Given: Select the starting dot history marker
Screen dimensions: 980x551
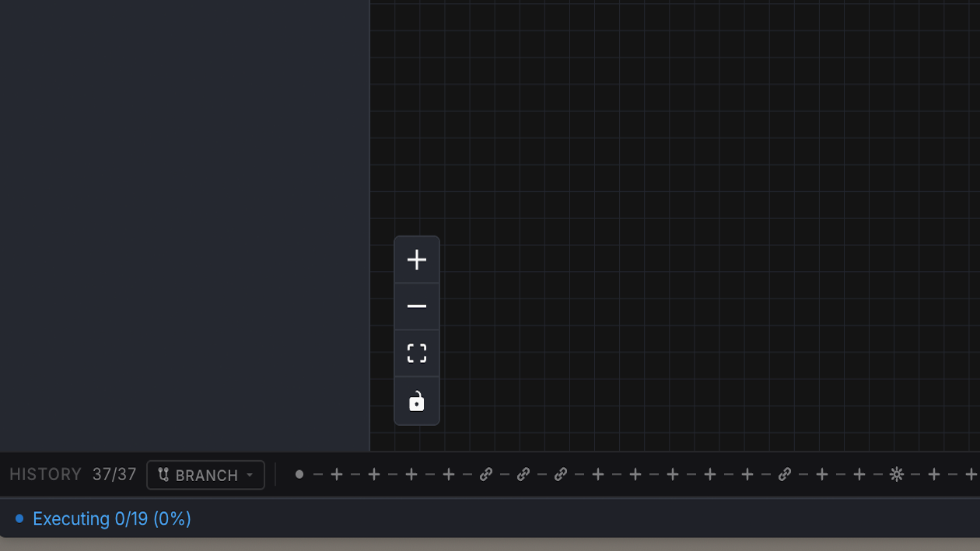Looking at the screenshot, I should click(x=299, y=474).
